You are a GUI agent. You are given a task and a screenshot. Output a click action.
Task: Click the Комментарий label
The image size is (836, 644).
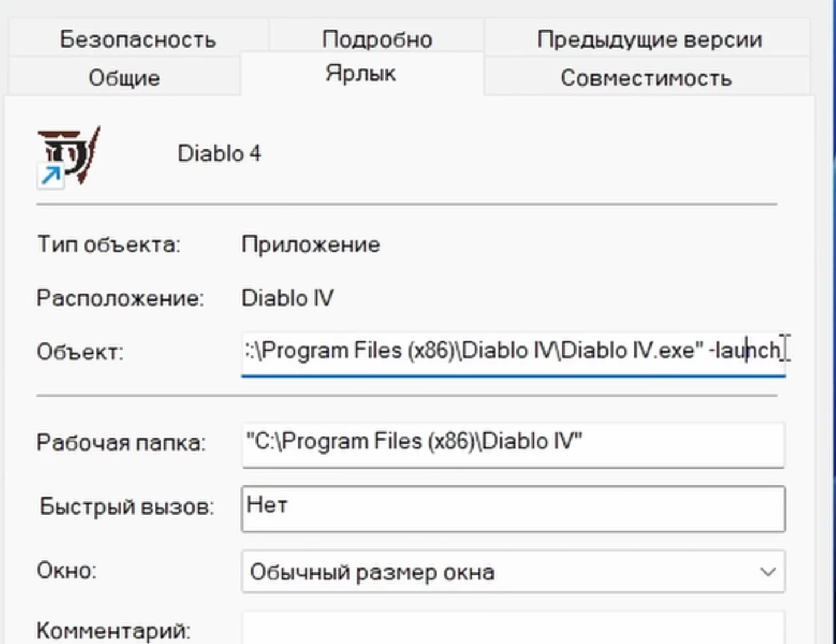pyautogui.click(x=113, y=631)
